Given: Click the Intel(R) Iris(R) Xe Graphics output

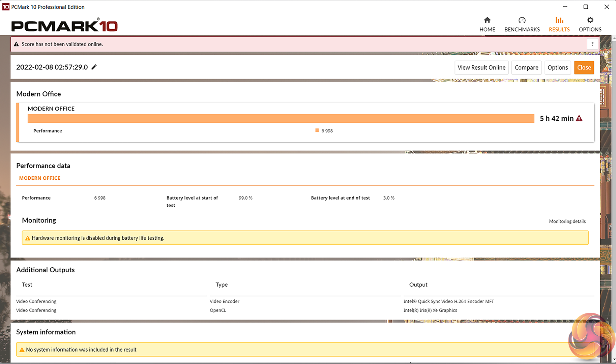Looking at the screenshot, I should (430, 310).
